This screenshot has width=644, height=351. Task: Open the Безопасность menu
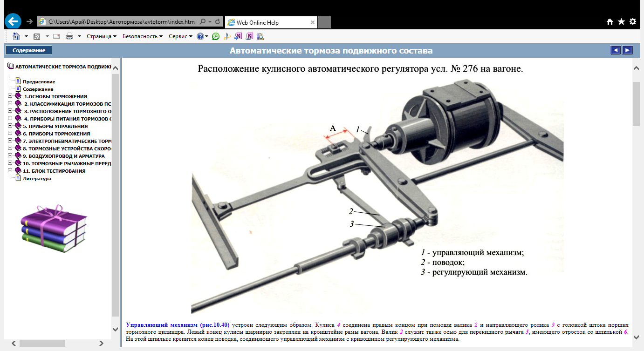[143, 36]
